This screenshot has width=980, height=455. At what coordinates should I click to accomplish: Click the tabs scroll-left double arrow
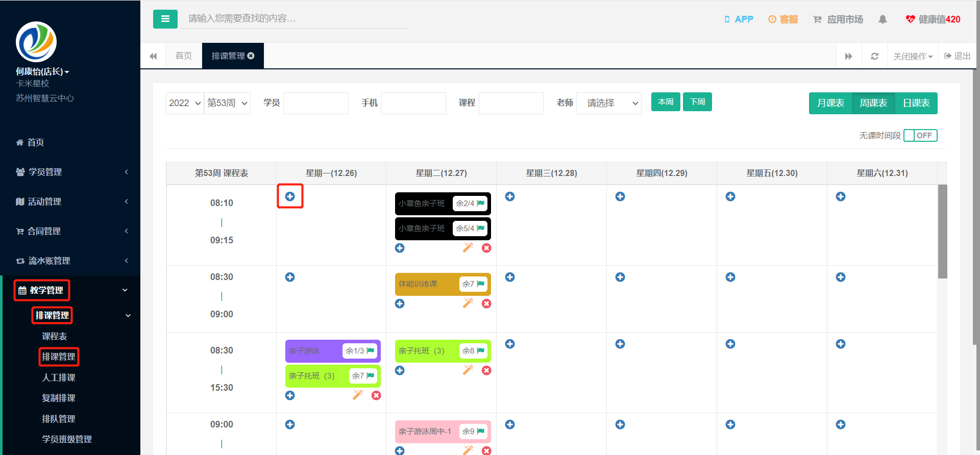(153, 56)
